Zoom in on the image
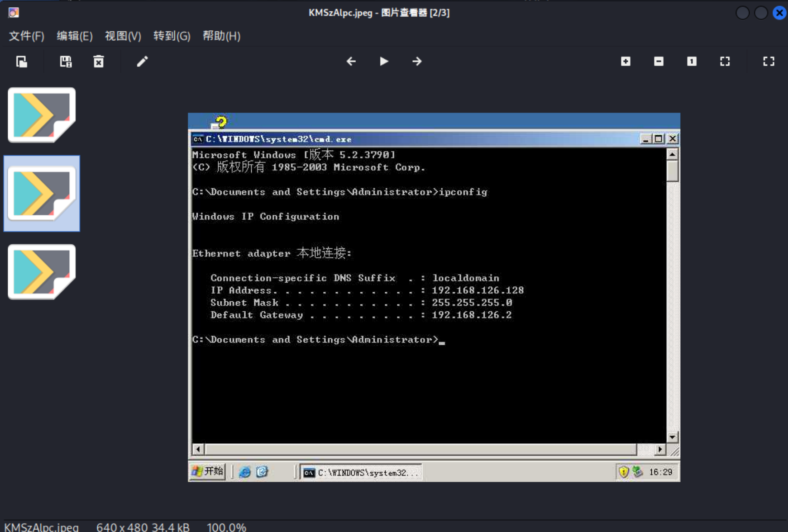This screenshot has height=532, width=788. [626, 62]
